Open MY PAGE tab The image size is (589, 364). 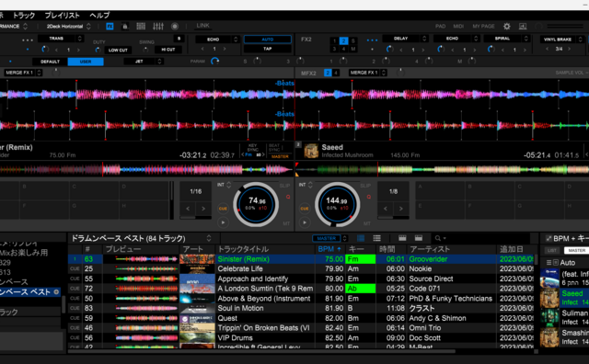click(483, 27)
